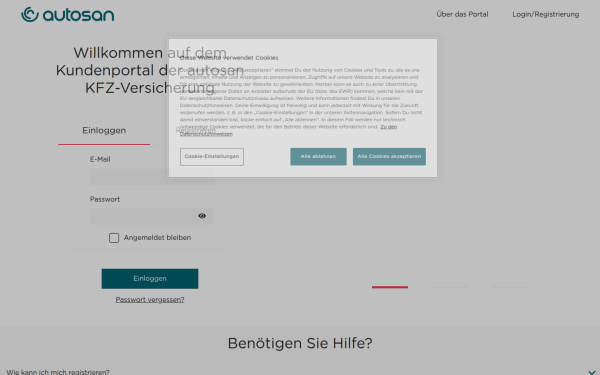The height and width of the screenshot is (375, 600).
Task: Open Cookie-Einstellungen in the cookie dialog
Action: [212, 157]
